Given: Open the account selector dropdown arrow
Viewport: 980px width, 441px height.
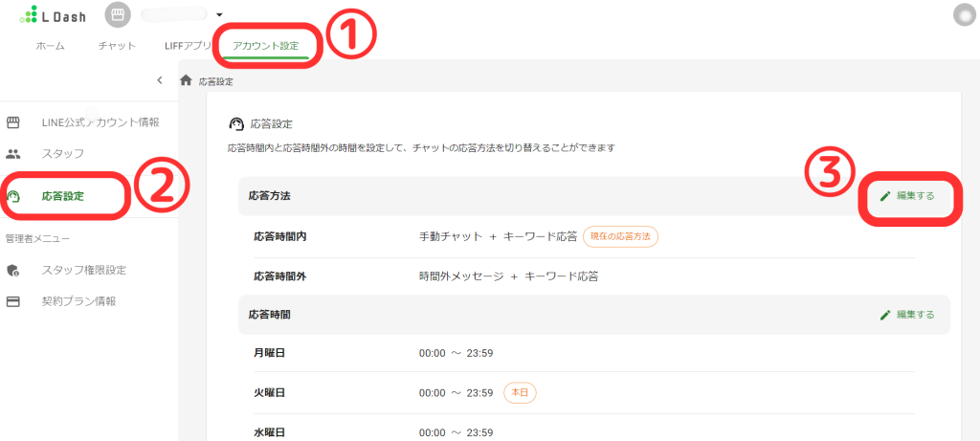Looking at the screenshot, I should [219, 14].
